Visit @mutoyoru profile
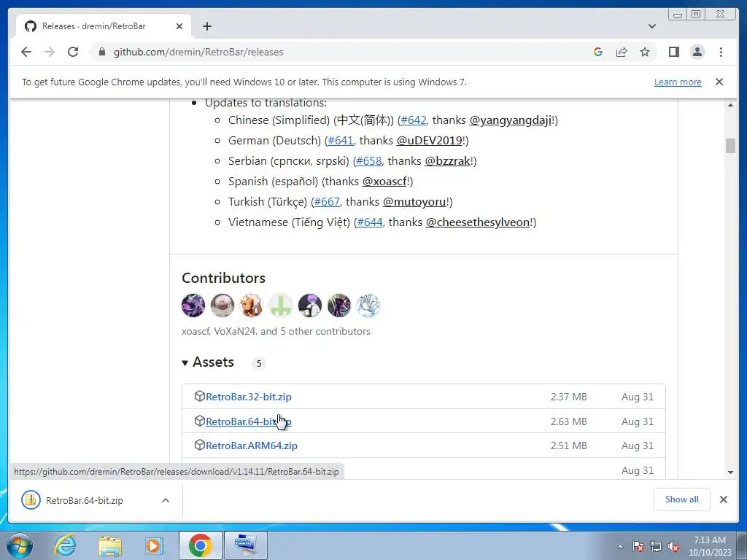Screen dimensions: 747x560 (x=414, y=202)
